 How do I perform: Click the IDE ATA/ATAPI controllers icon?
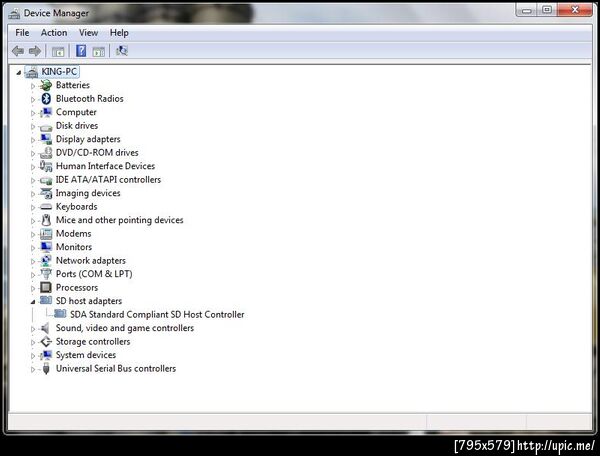tap(46, 180)
